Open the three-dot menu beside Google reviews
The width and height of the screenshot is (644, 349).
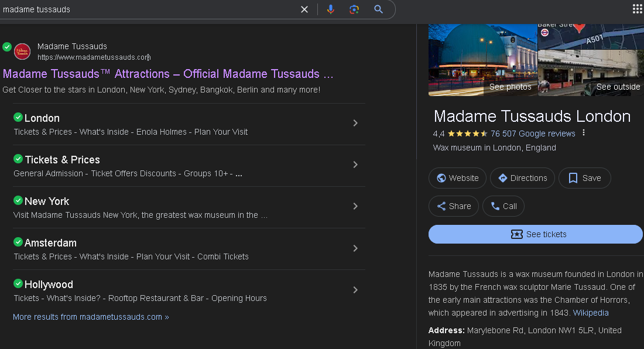tap(584, 133)
